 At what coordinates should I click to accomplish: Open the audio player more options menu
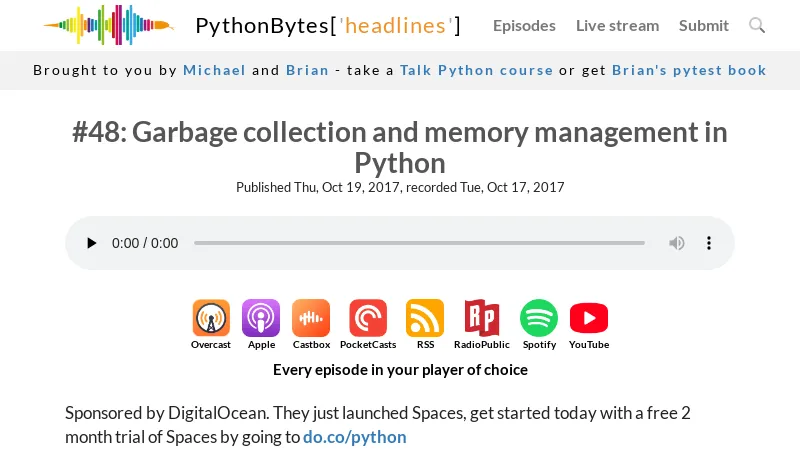point(709,243)
